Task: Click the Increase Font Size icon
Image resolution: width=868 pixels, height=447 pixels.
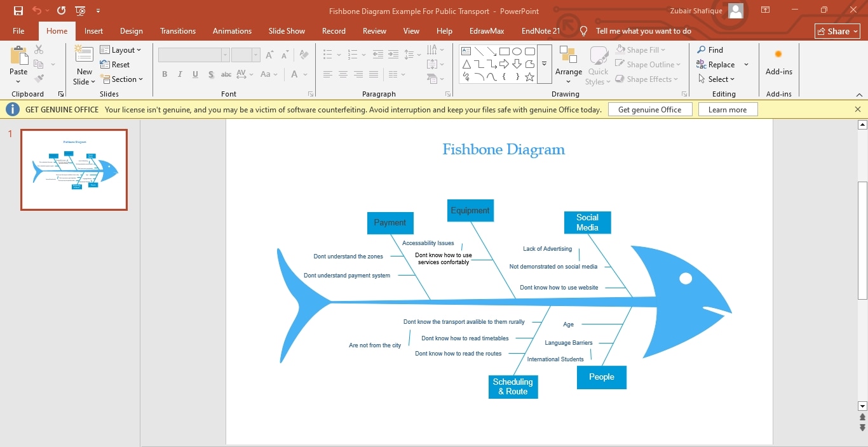Action: pyautogui.click(x=269, y=55)
